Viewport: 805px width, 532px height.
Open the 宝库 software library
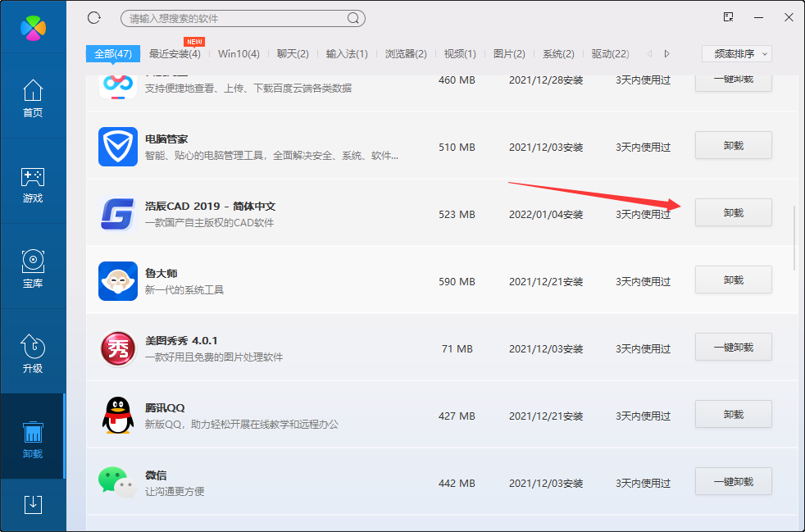click(33, 269)
